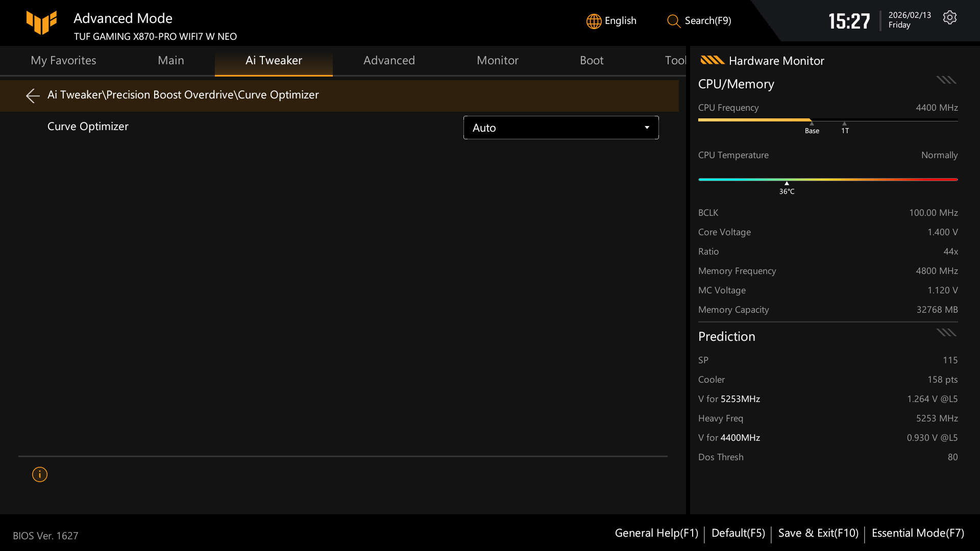Collapse the Prediction section
Viewport: 980px width, 551px height.
point(946,332)
